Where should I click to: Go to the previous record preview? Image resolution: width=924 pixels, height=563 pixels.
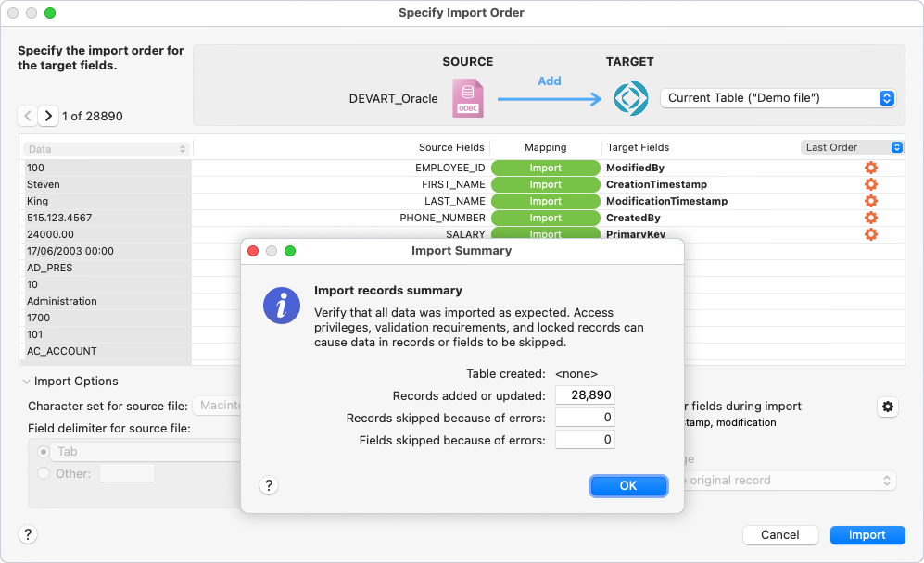tap(27, 116)
